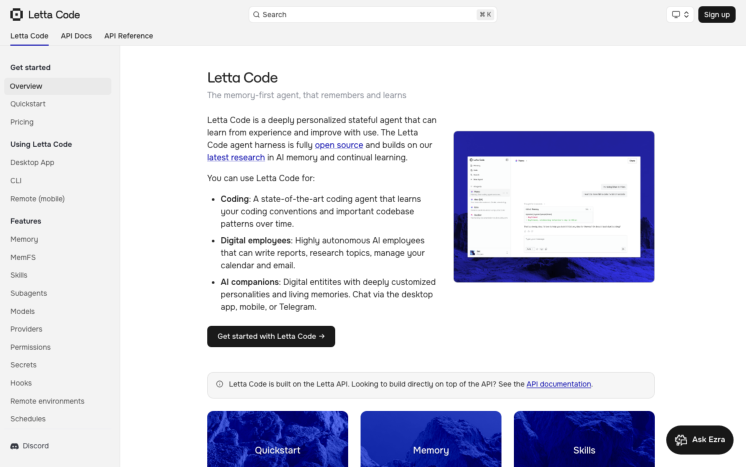746x467 pixels.
Task: Follow the API documentation link
Action: coord(559,384)
